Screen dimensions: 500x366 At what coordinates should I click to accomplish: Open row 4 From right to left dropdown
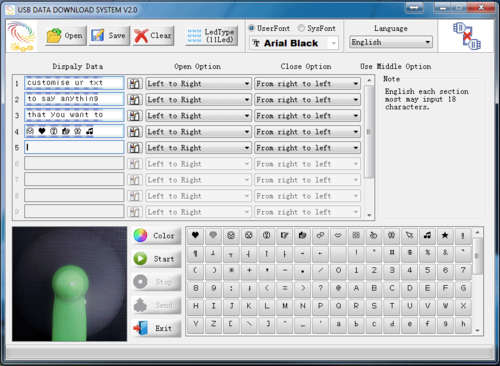tap(307, 132)
